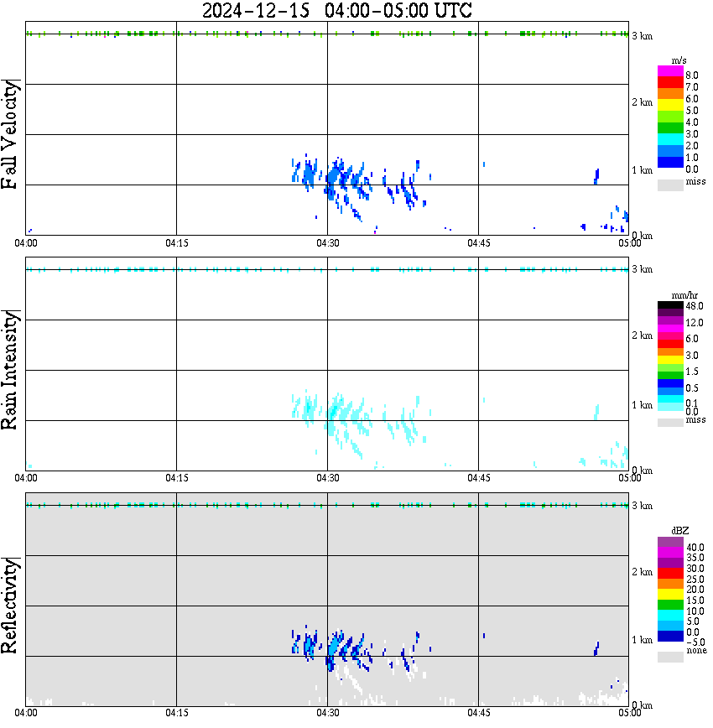Pick the red 7.0 m/s swatch
713x728 pixels.
(670, 83)
